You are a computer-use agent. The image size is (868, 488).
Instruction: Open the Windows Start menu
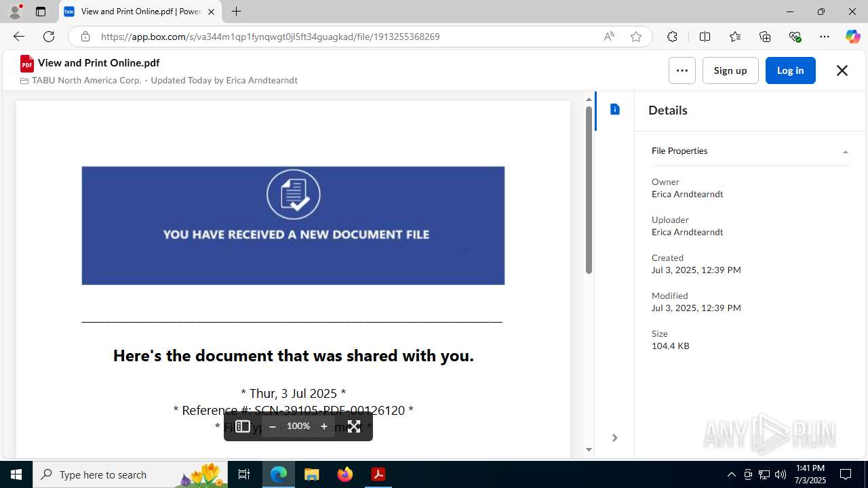[x=16, y=474]
